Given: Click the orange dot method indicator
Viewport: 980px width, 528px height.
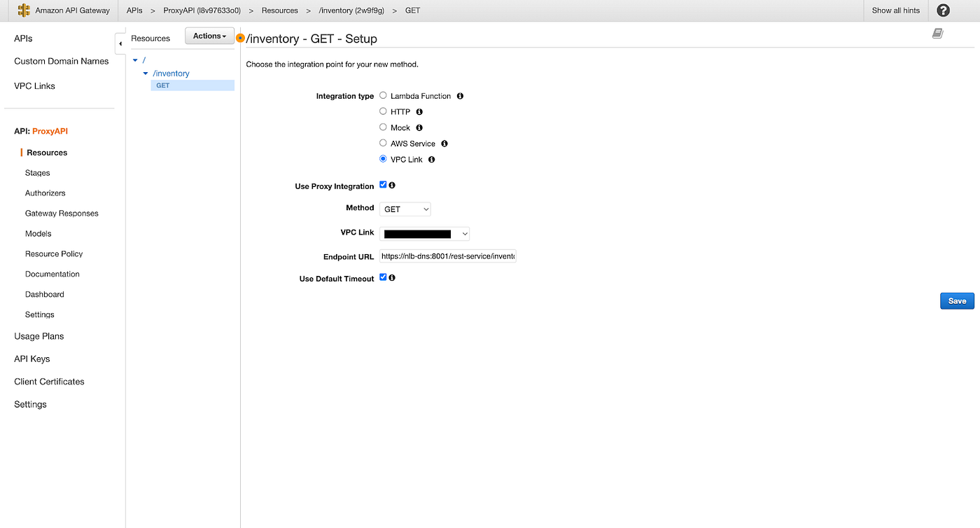Looking at the screenshot, I should pos(241,39).
